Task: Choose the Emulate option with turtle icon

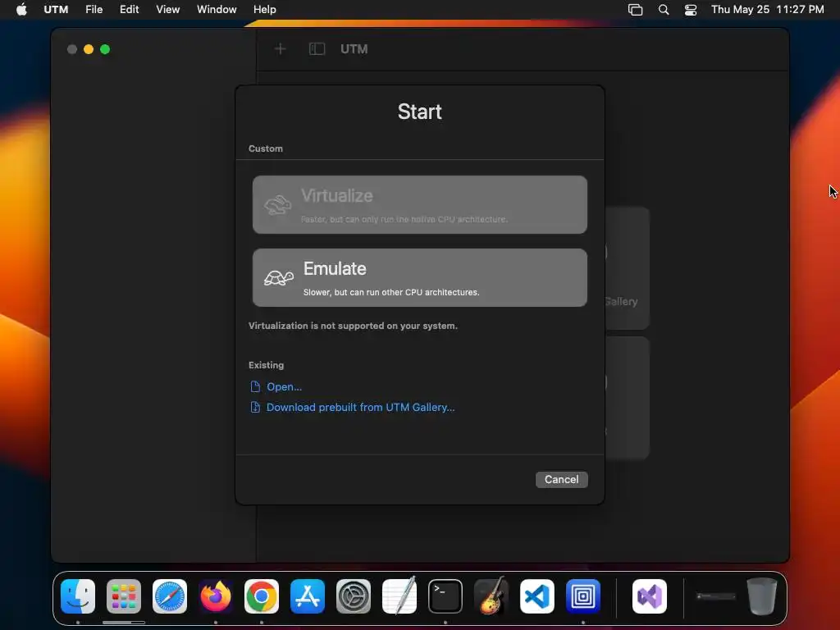Action: click(419, 277)
